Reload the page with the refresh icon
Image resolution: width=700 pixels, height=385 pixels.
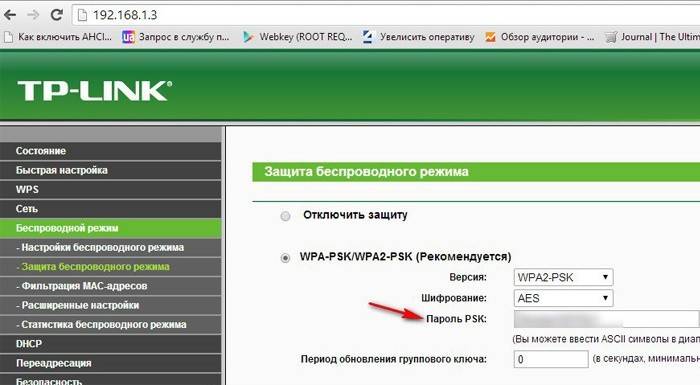click(56, 15)
